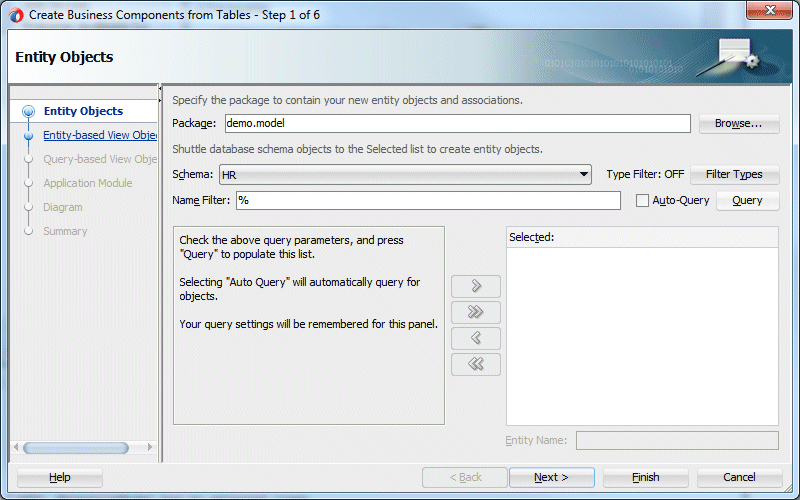This screenshot has height=500, width=800.
Task: Select the Application Module step
Action: (88, 183)
